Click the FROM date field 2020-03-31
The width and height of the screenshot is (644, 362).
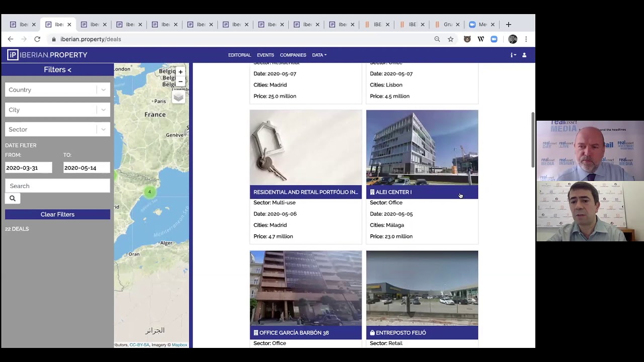29,168
